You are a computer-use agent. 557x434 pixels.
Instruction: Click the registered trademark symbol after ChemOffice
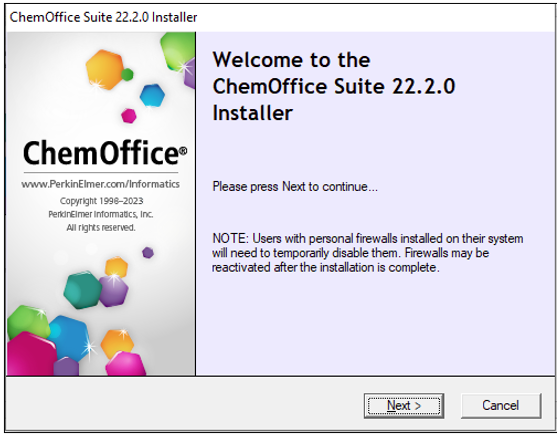click(x=183, y=151)
